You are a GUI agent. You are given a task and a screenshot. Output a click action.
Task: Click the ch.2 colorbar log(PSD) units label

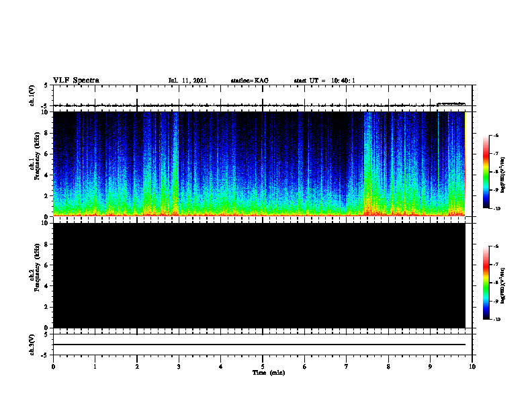click(x=503, y=285)
